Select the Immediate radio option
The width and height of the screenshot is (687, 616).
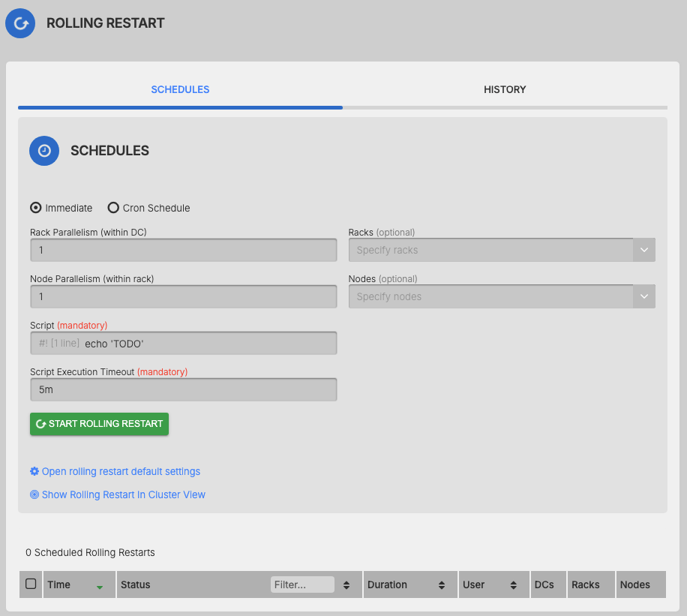point(35,208)
